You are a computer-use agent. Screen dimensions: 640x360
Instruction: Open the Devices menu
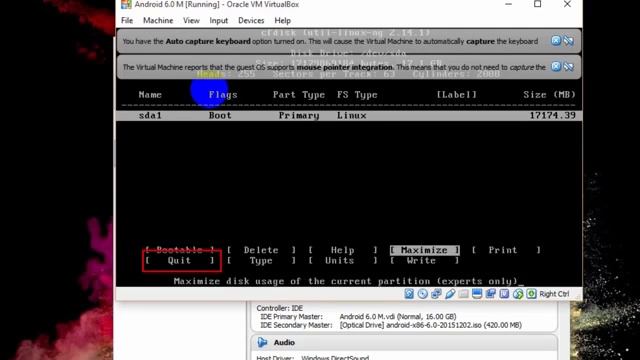(251, 20)
